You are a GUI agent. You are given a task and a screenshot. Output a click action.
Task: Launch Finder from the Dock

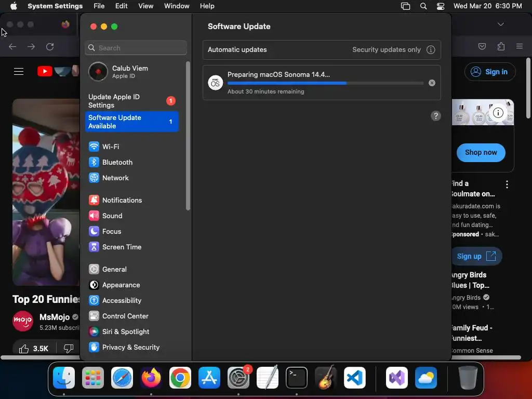[x=64, y=378]
